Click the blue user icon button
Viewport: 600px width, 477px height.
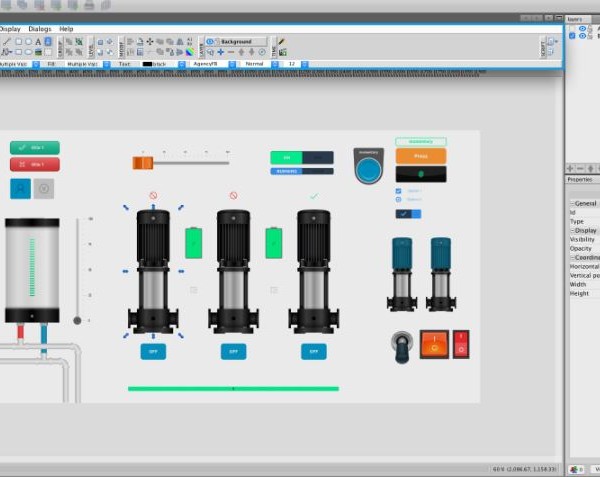point(20,188)
